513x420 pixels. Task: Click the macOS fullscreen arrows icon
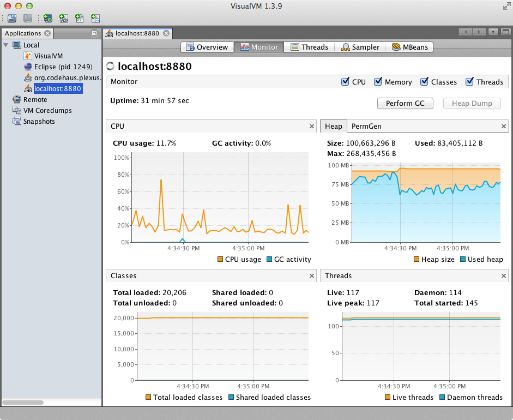tap(506, 6)
